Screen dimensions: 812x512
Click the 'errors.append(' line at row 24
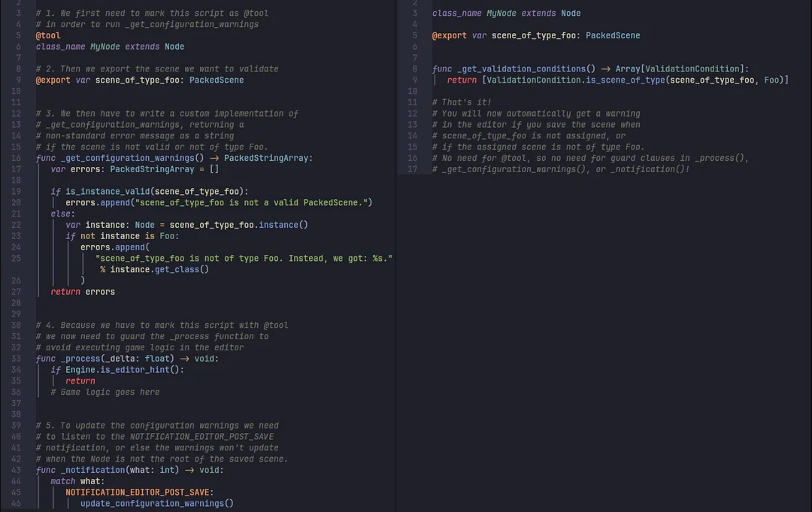[x=115, y=247]
